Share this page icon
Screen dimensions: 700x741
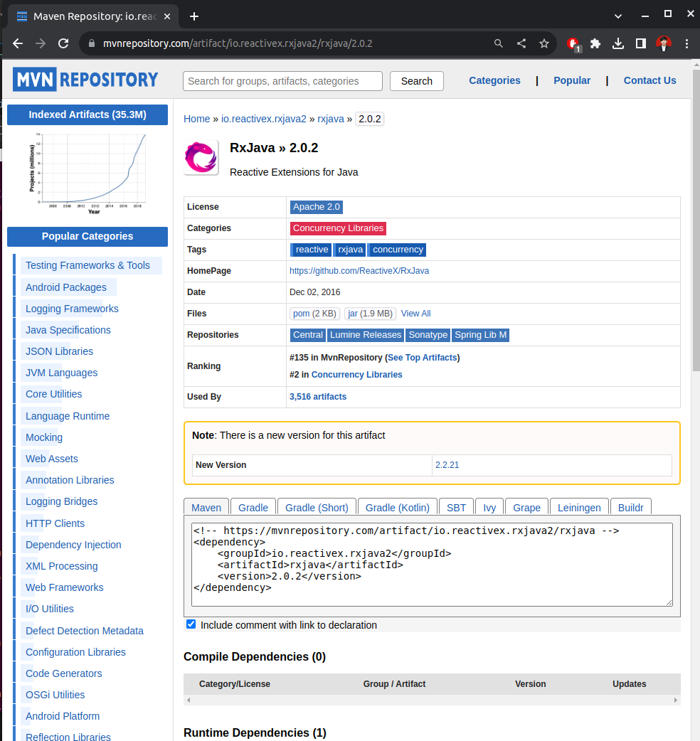[521, 43]
